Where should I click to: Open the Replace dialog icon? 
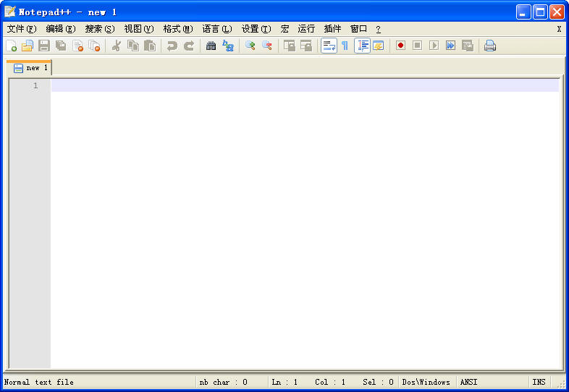pyautogui.click(x=228, y=46)
